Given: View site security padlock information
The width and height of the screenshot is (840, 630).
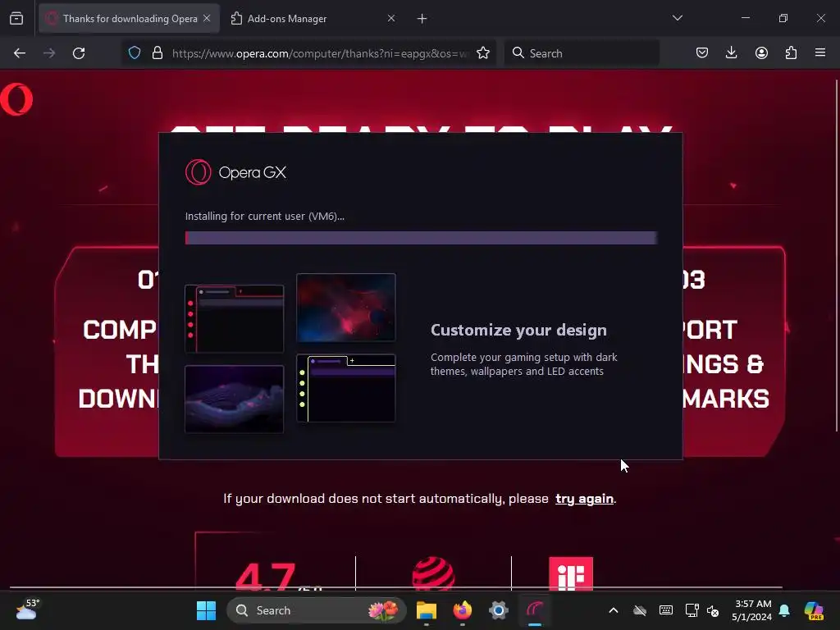Looking at the screenshot, I should 157,53.
